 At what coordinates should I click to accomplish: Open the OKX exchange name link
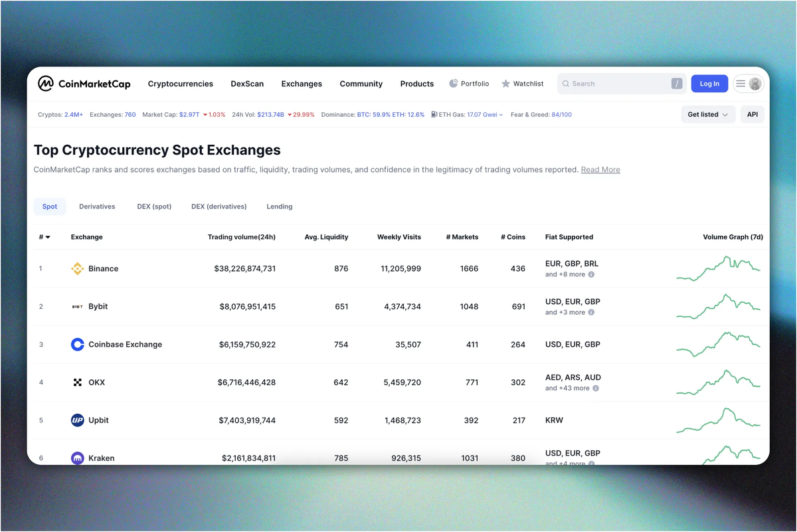97,383
